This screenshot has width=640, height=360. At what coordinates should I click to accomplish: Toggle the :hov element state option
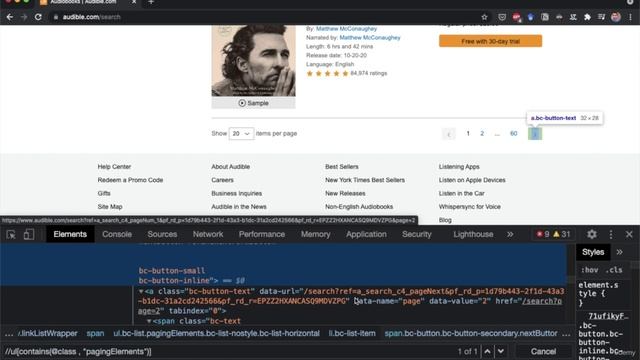pyautogui.click(x=590, y=270)
